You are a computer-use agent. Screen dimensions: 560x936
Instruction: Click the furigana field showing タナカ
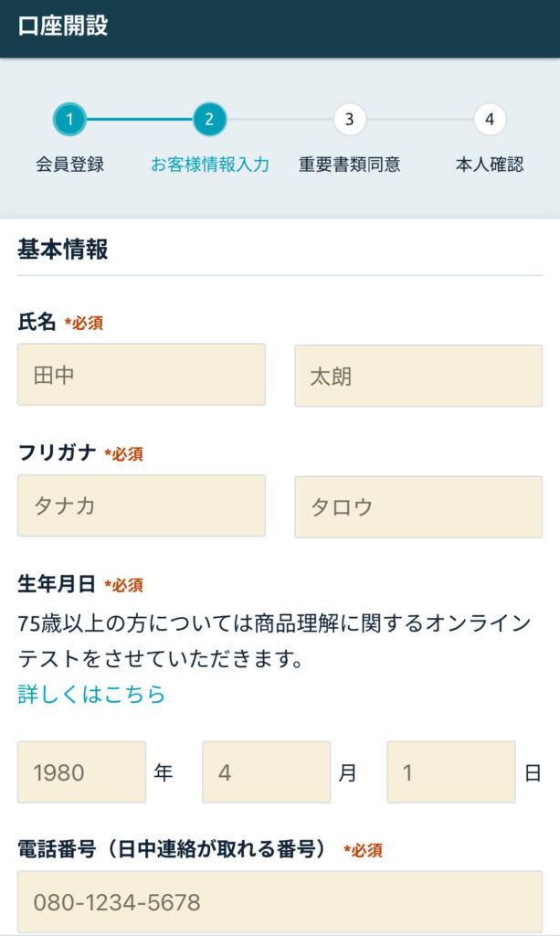(142, 505)
